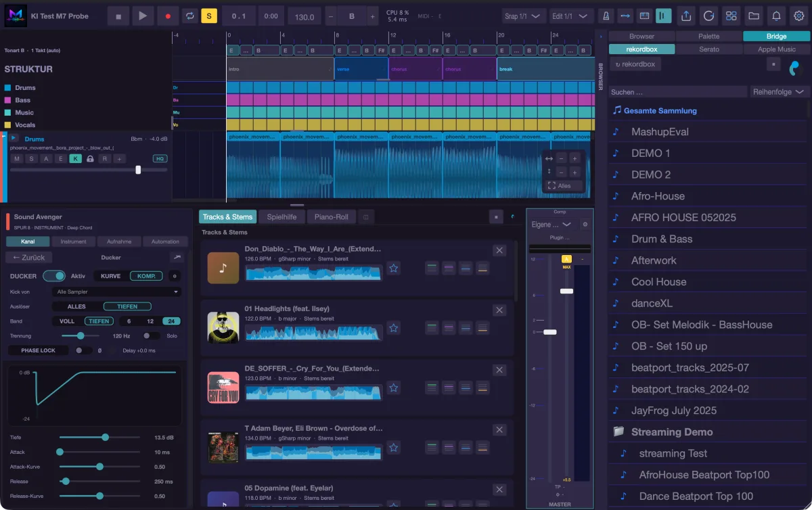Image resolution: width=812 pixels, height=510 pixels.
Task: Click the Zurück back button
Action: pos(29,258)
